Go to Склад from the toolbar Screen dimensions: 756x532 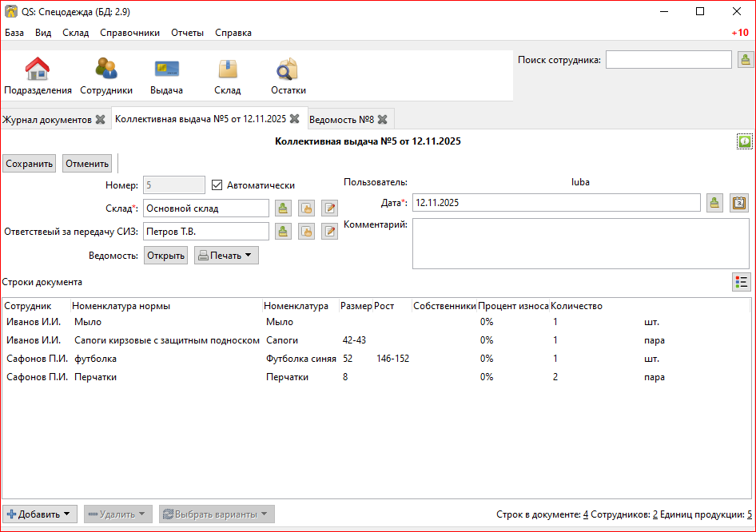pos(227,77)
